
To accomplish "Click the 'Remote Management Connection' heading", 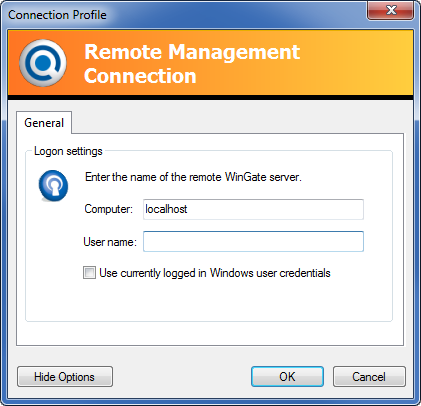I will pyautogui.click(x=192, y=64).
